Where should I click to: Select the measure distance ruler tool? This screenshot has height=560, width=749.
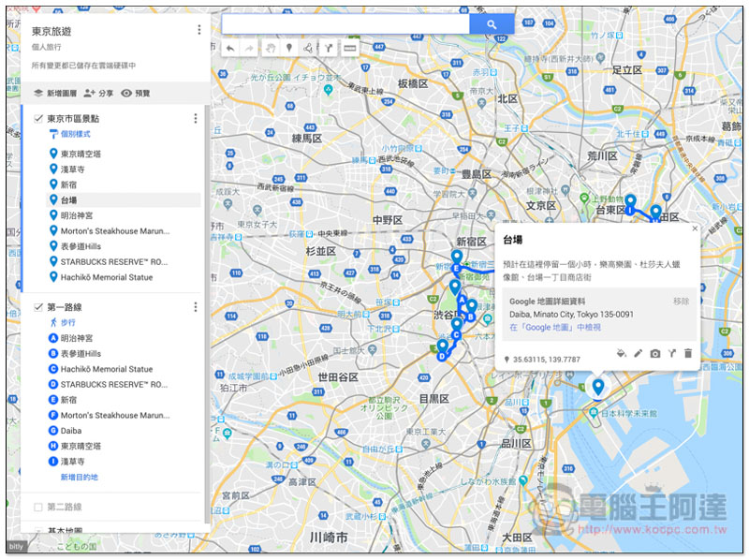point(349,48)
